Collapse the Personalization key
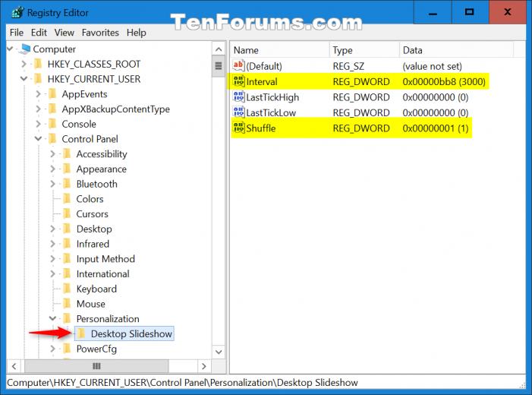The image size is (532, 395). (x=52, y=318)
